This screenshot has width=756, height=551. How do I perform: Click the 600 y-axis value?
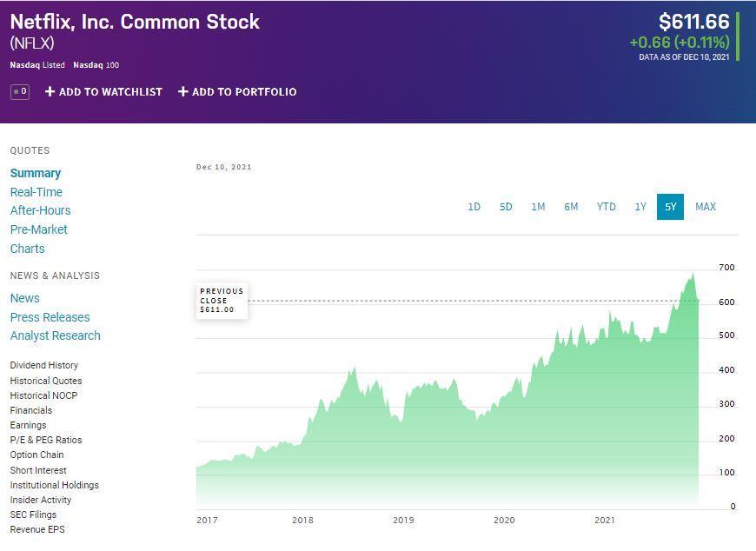tap(726, 302)
